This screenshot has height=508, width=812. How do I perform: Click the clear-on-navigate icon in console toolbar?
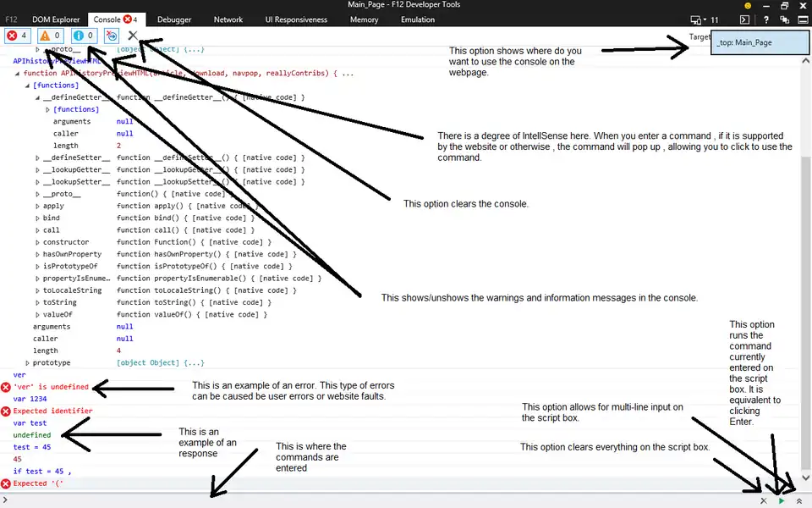110,35
